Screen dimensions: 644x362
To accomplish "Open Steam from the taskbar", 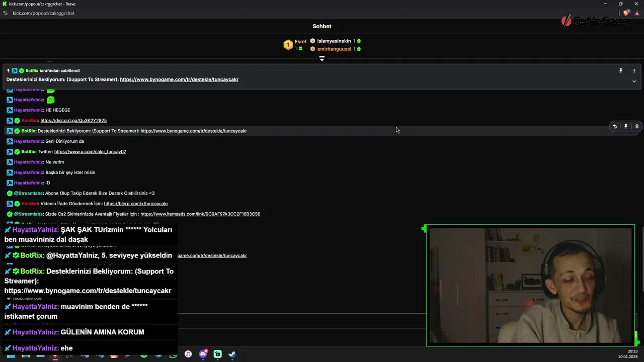I will tap(232, 354).
